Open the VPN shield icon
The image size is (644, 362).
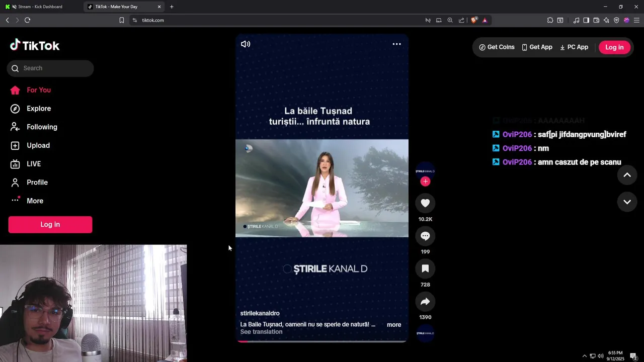616,20
